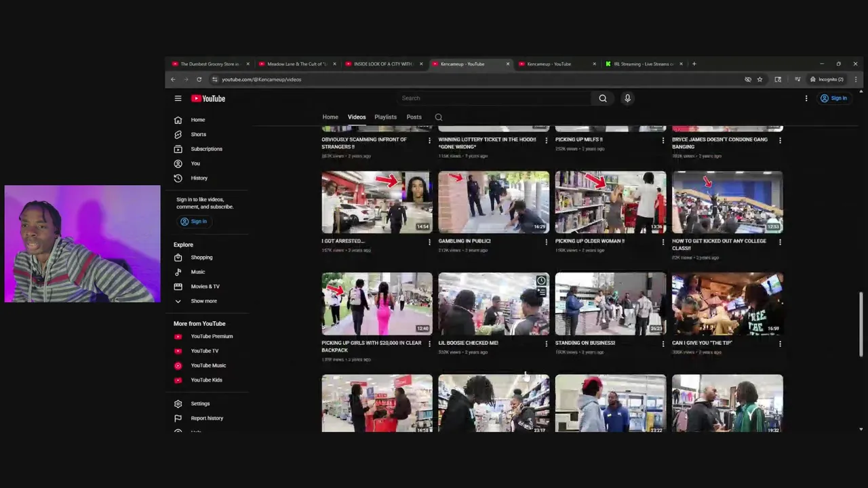Open 'CAN I GIVE YOU THE TIP' thumbnail
Image resolution: width=868 pixels, height=488 pixels.
pos(728,304)
